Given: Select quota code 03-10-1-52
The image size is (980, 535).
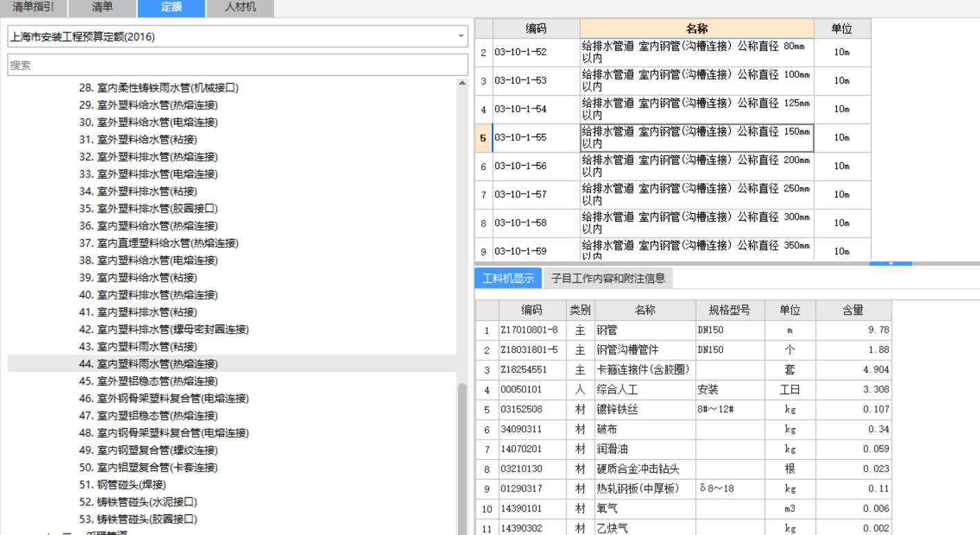Looking at the screenshot, I should click(536, 52).
